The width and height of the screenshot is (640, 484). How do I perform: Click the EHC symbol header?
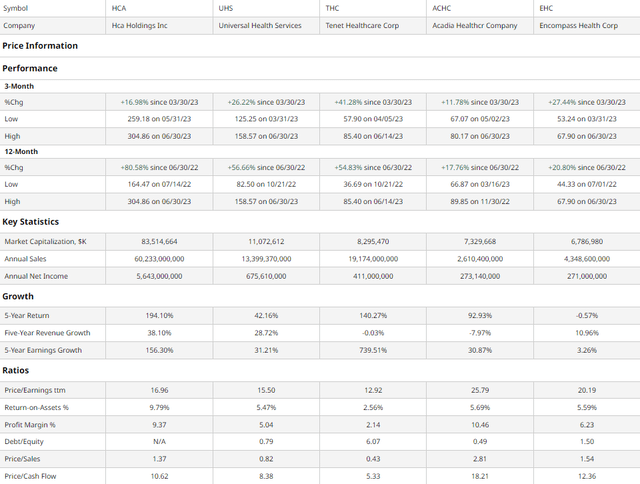click(546, 8)
